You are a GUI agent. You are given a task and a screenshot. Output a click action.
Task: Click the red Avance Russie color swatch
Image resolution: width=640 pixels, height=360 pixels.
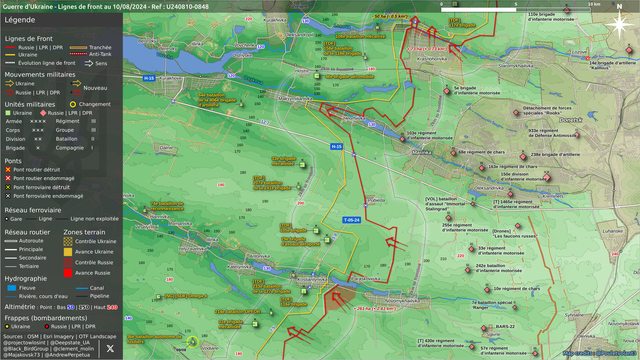click(68, 273)
